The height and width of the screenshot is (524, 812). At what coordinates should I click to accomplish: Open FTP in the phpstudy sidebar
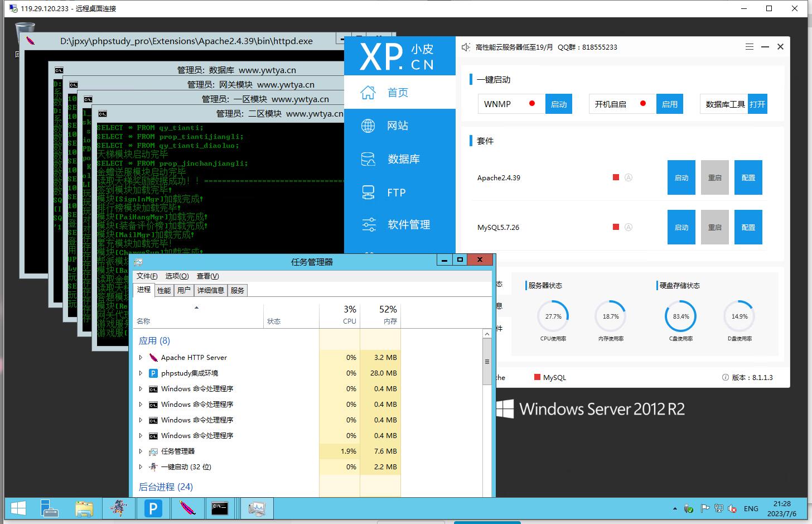(x=400, y=193)
